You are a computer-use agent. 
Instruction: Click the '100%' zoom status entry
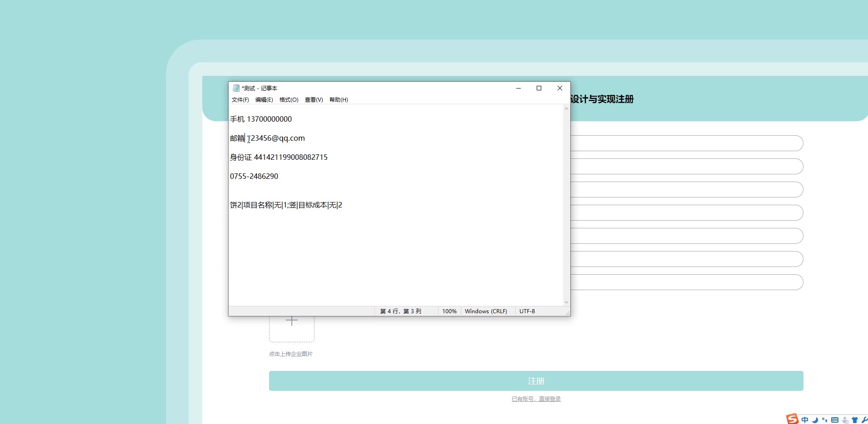tap(449, 311)
